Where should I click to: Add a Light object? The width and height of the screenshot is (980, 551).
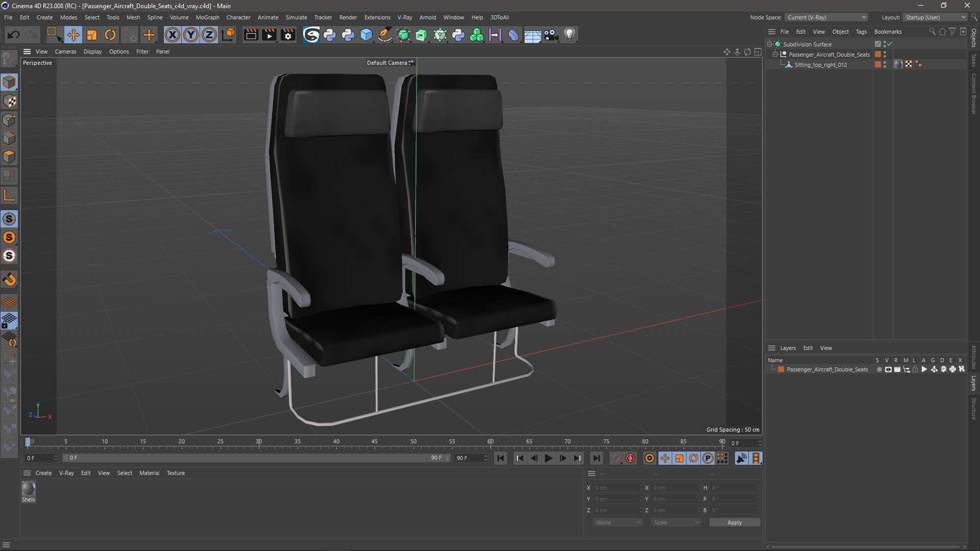(570, 35)
